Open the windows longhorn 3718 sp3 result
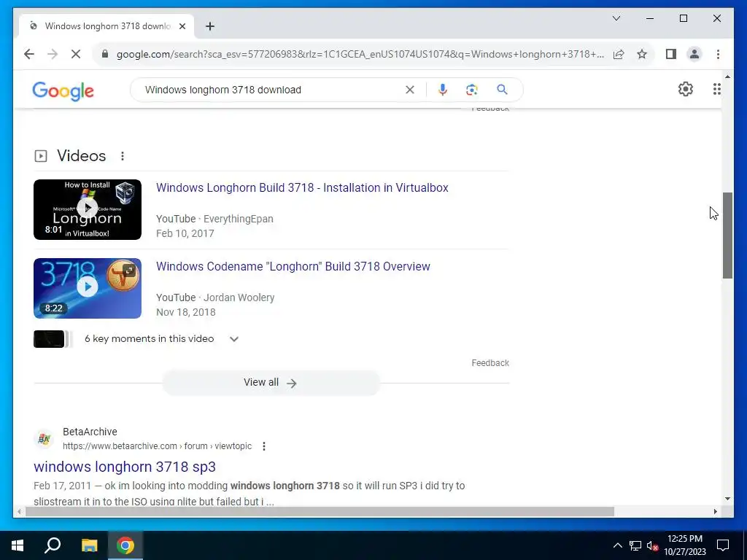The width and height of the screenshot is (747, 560). pos(125,467)
